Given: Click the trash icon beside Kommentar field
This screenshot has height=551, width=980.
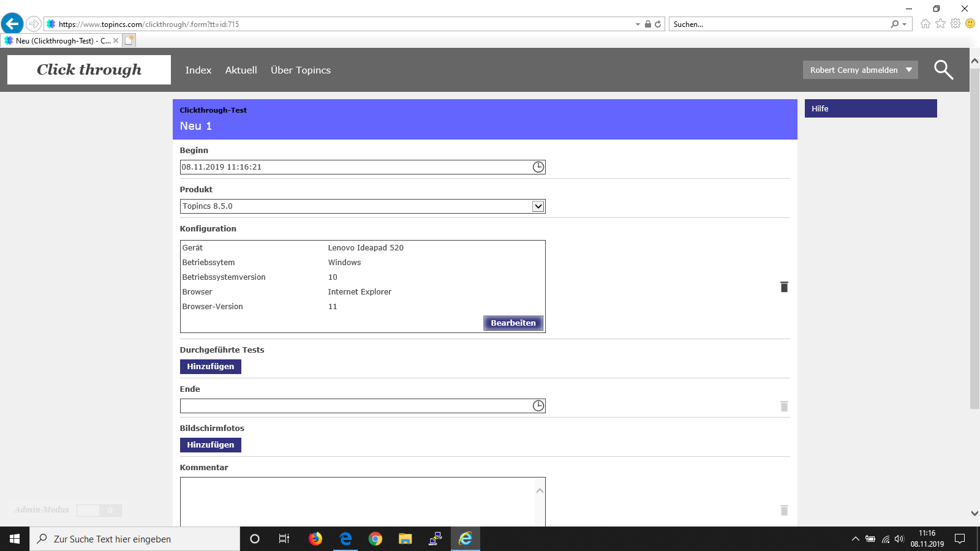Looking at the screenshot, I should click(x=784, y=511).
